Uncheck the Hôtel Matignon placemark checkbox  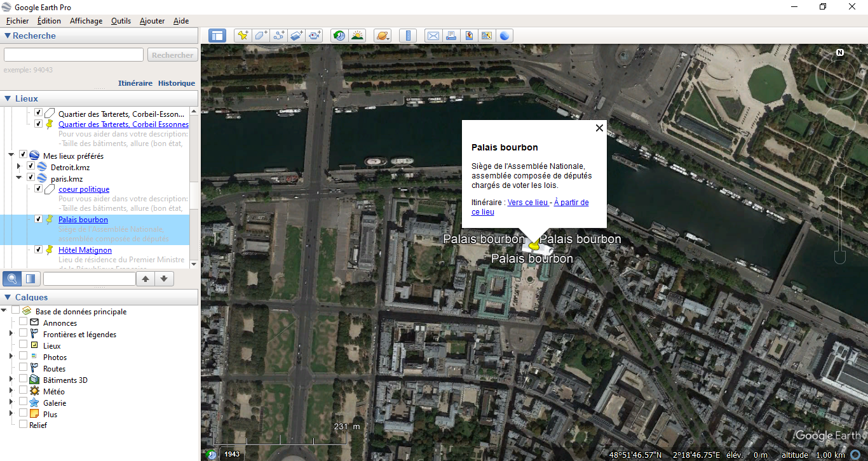click(38, 250)
